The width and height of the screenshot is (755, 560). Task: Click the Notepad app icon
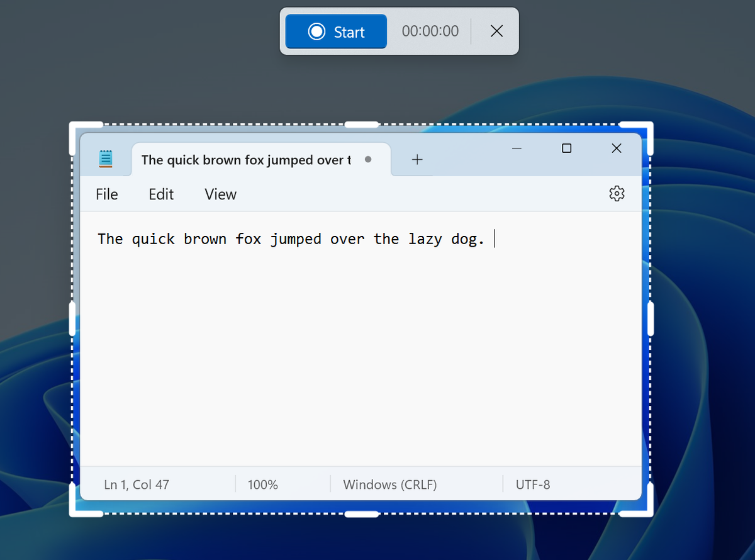(106, 159)
